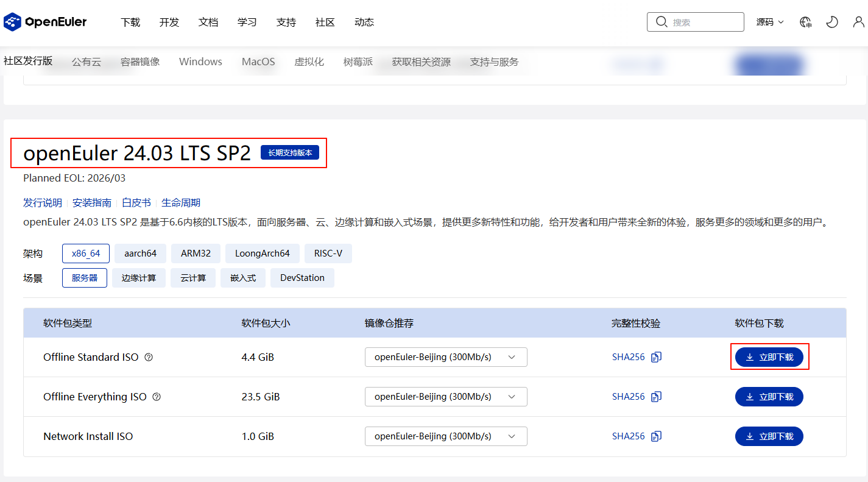The width and height of the screenshot is (868, 482).
Task: Switch to Windows tab
Action: (200, 62)
